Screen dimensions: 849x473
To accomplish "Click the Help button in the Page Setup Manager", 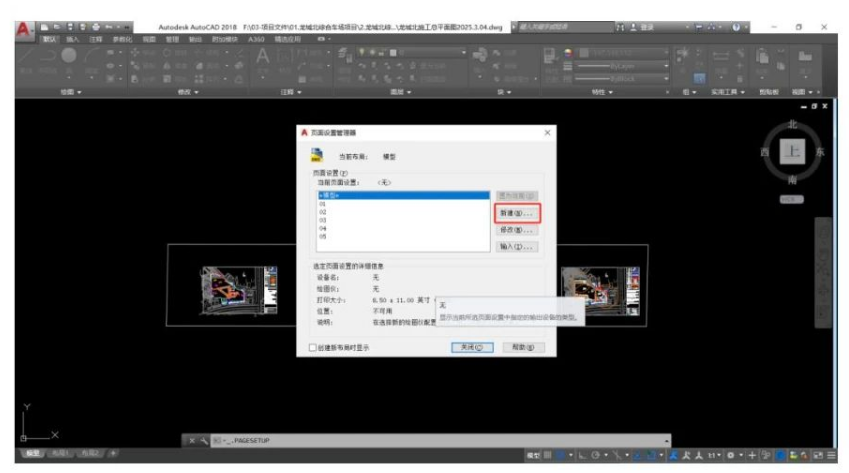I will coord(523,347).
